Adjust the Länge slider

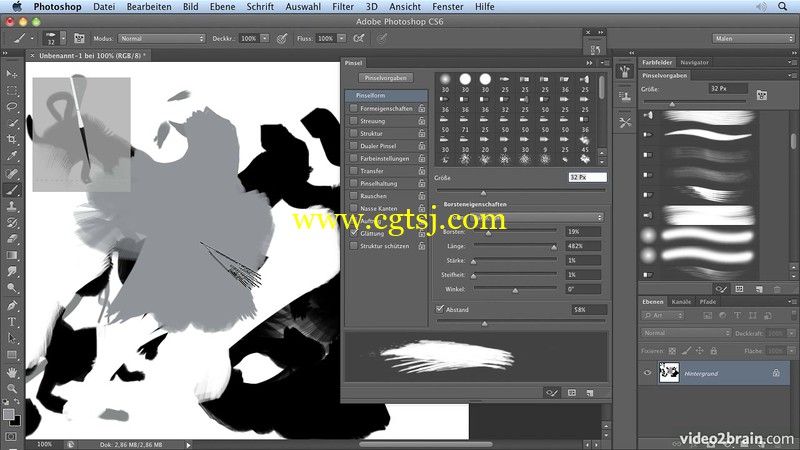(554, 247)
